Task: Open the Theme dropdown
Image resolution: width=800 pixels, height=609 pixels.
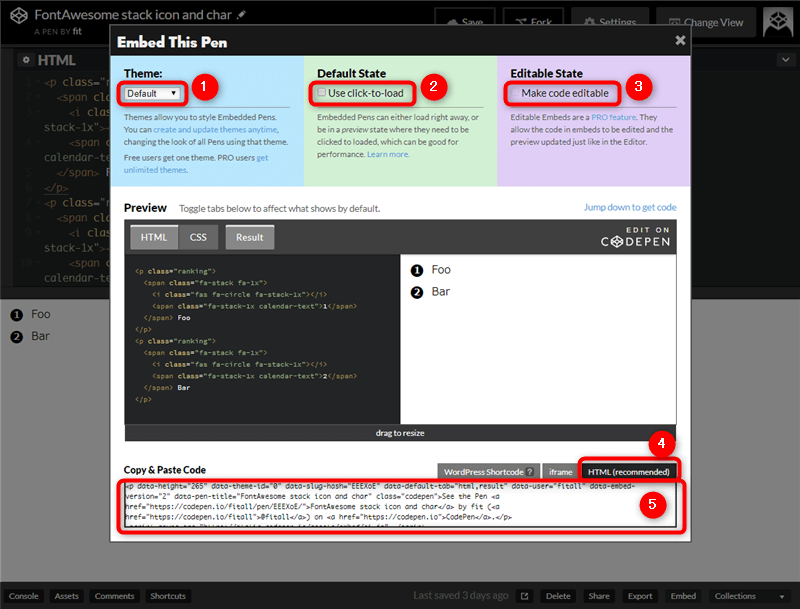Action: [152, 93]
